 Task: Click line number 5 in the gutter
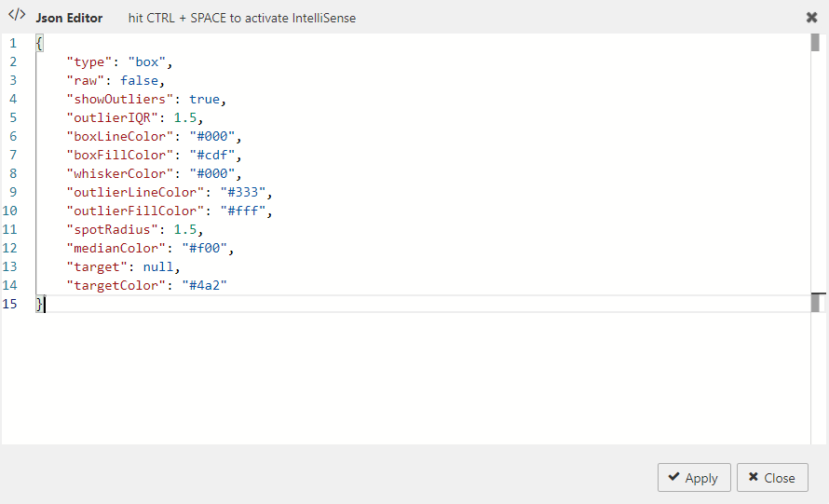(x=13, y=118)
